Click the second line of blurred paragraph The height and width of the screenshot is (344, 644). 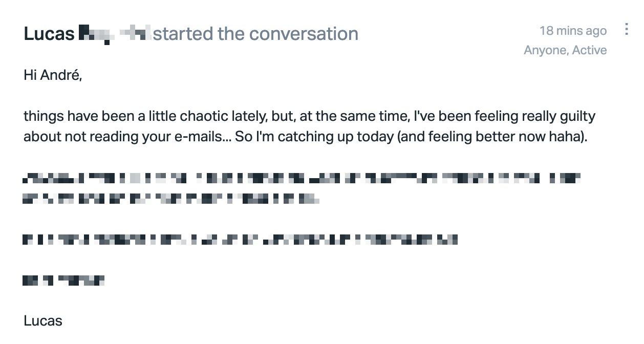coord(171,198)
